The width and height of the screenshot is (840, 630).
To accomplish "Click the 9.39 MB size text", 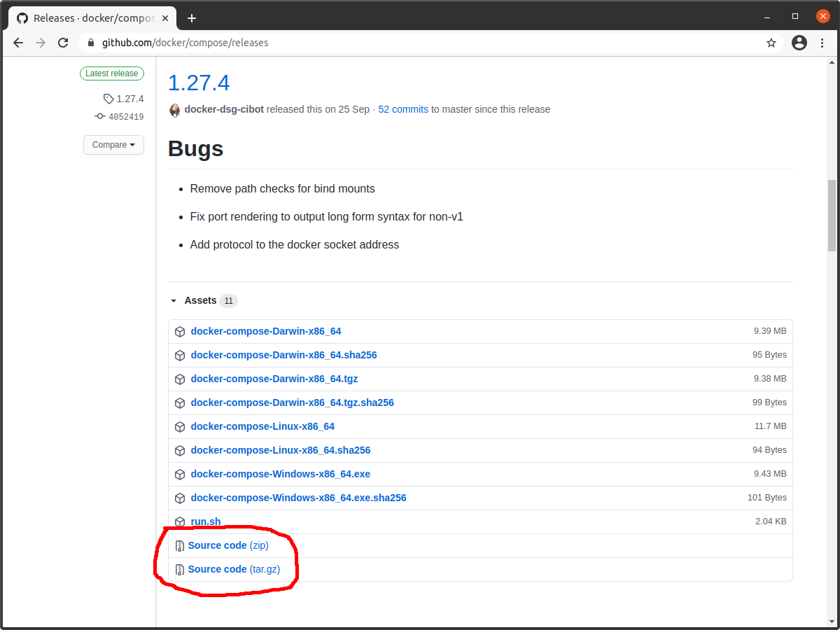I will 770,331.
